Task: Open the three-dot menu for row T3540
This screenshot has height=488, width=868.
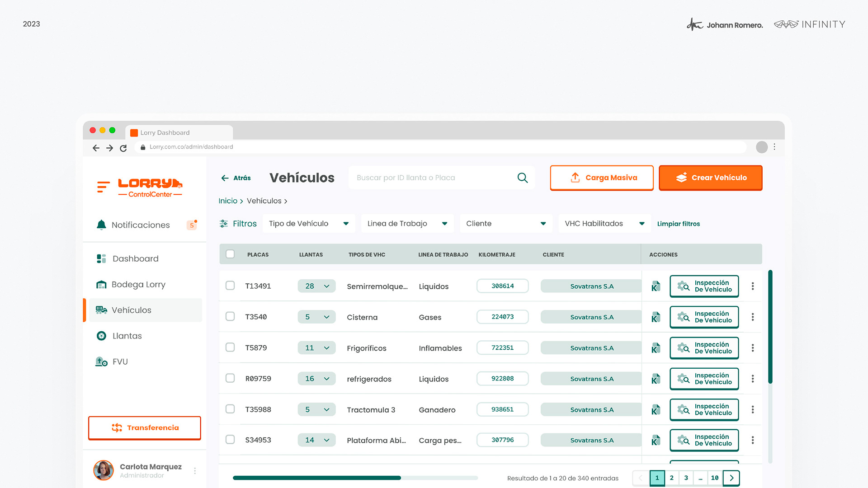Action: (753, 317)
